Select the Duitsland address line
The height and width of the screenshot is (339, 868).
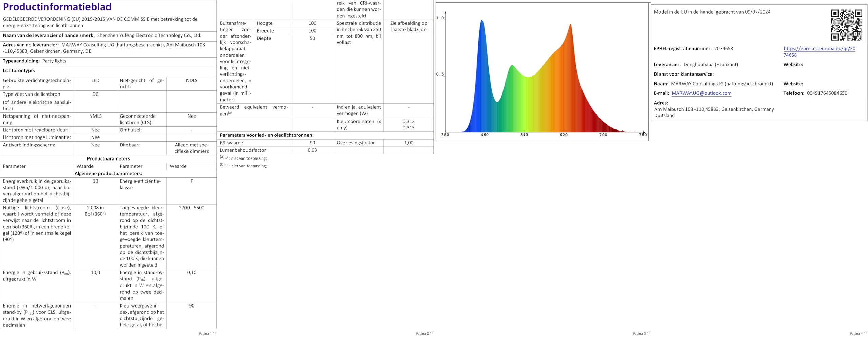(x=664, y=115)
